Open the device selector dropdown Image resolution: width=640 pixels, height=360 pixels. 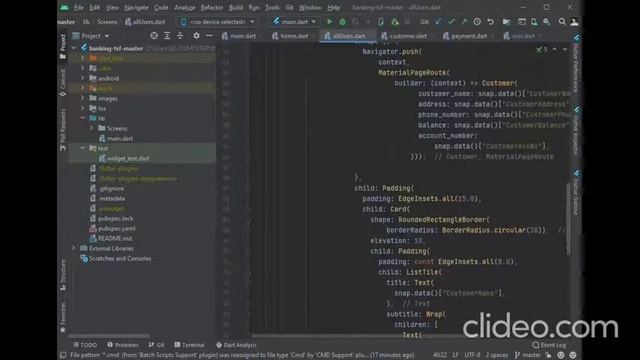(218, 22)
